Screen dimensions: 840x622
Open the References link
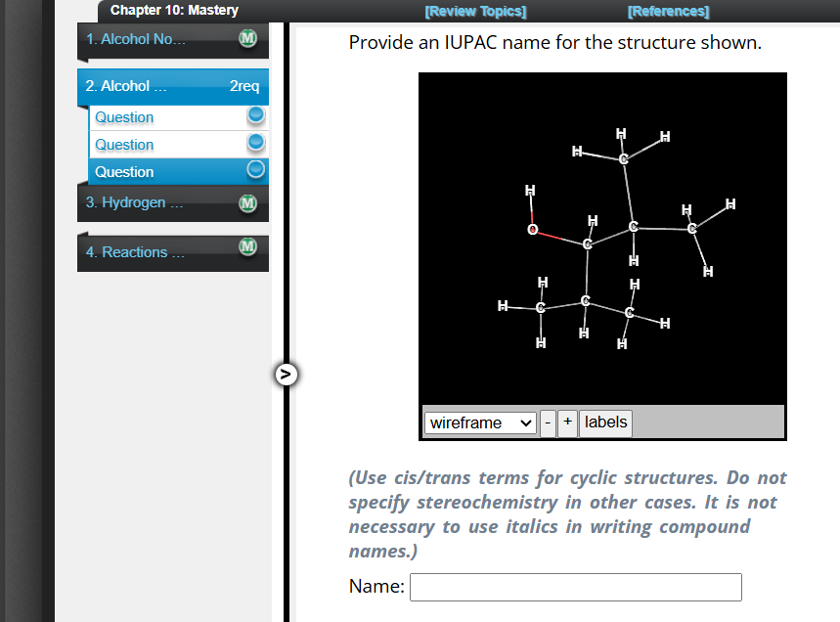(x=668, y=11)
